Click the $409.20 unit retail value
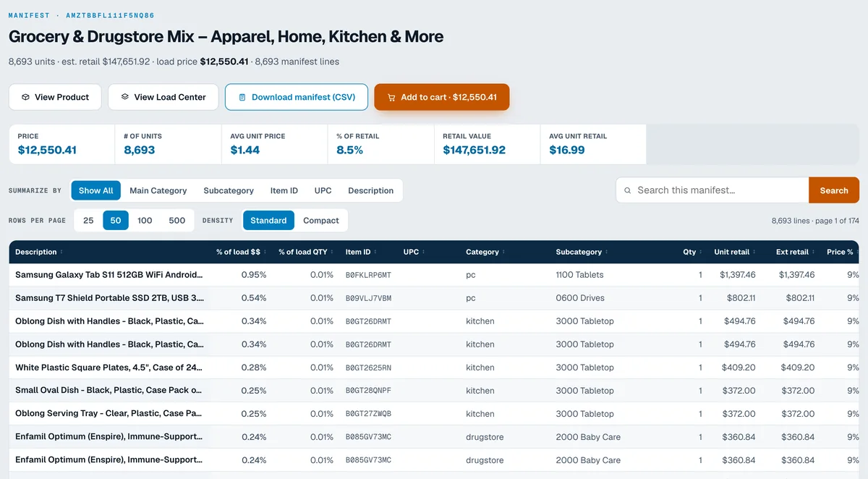 pos(739,368)
